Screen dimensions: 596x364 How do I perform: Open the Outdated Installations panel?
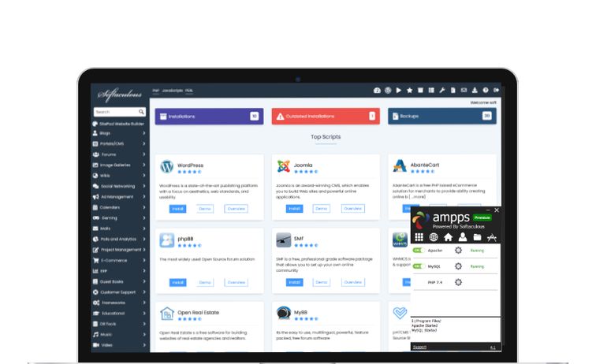coord(324,116)
